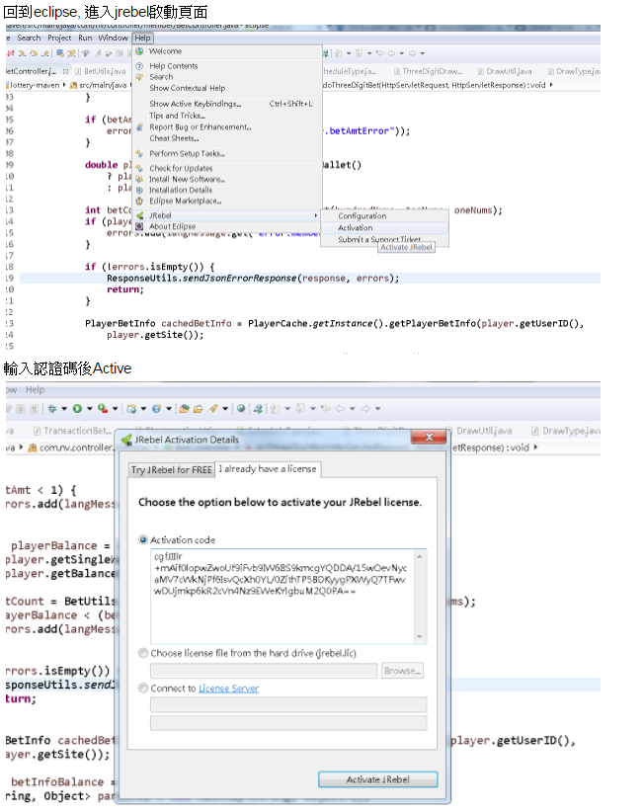Click the Welcome globe icon in Help menu
The height and width of the screenshot is (812, 644).
139,51
